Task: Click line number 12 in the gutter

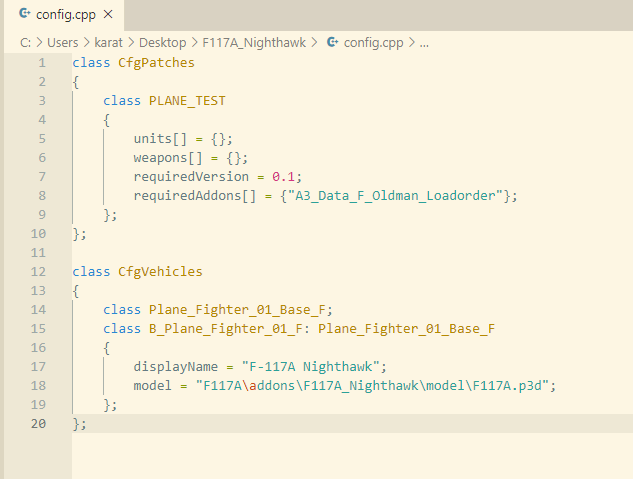Action: 38,272
